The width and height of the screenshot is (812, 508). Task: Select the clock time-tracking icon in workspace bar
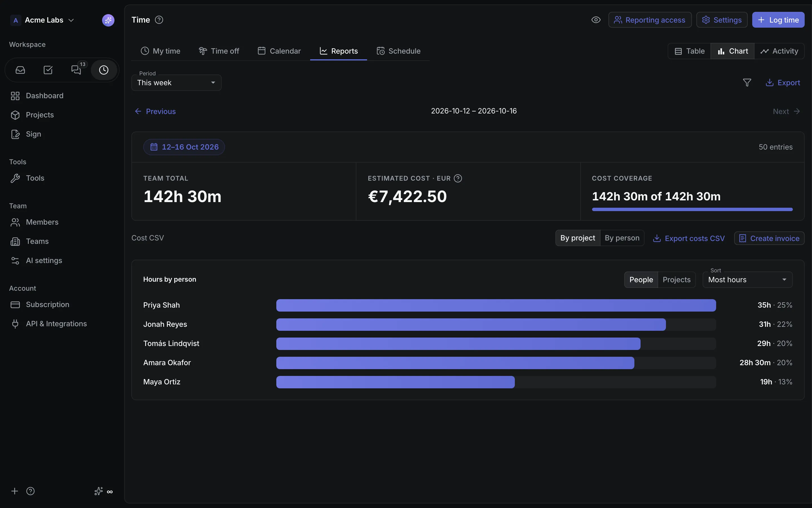point(104,70)
